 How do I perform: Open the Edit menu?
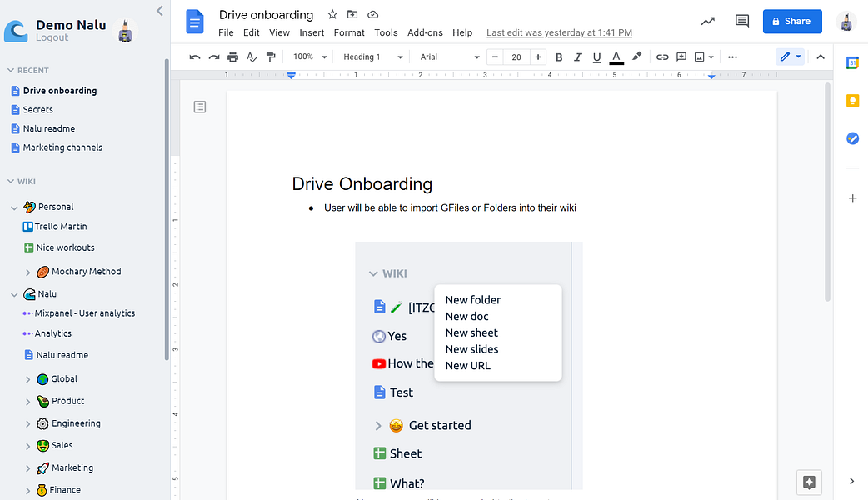click(x=252, y=32)
